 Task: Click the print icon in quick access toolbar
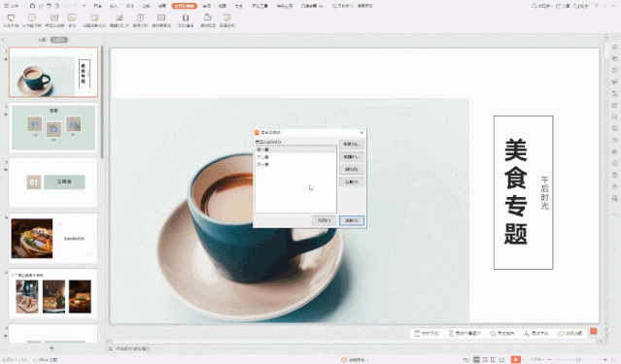point(50,6)
